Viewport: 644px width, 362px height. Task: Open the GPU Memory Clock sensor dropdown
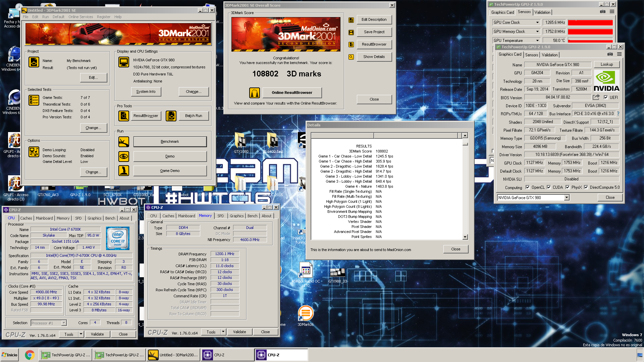(537, 32)
